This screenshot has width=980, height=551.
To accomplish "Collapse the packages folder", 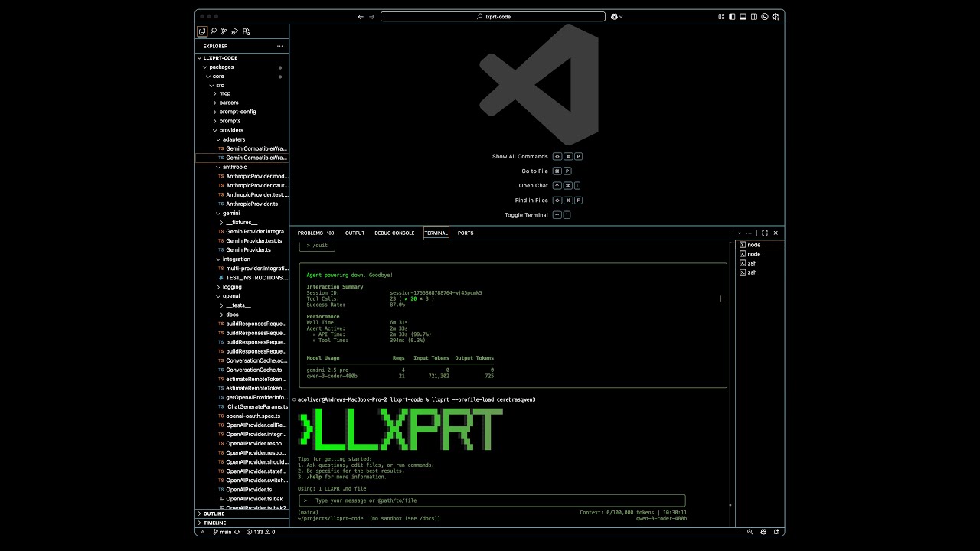I will point(242,67).
